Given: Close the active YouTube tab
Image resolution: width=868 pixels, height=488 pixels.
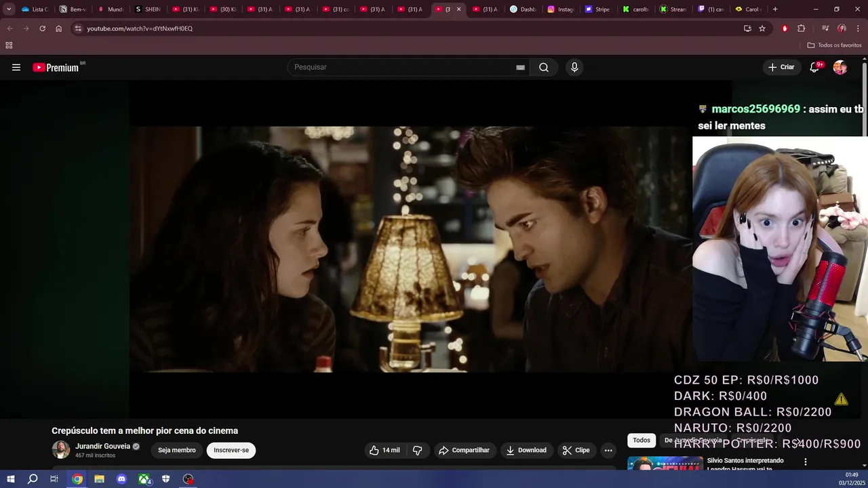Looking at the screenshot, I should point(458,9).
